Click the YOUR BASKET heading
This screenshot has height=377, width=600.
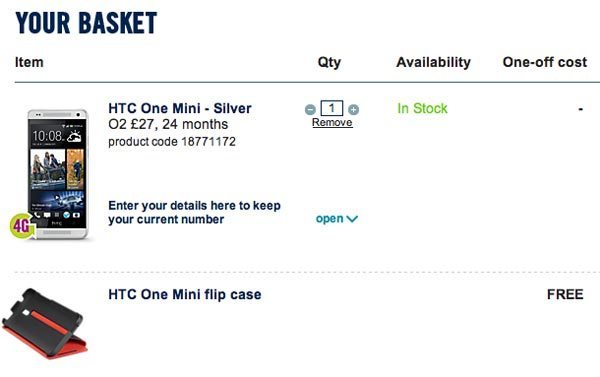pos(86,23)
